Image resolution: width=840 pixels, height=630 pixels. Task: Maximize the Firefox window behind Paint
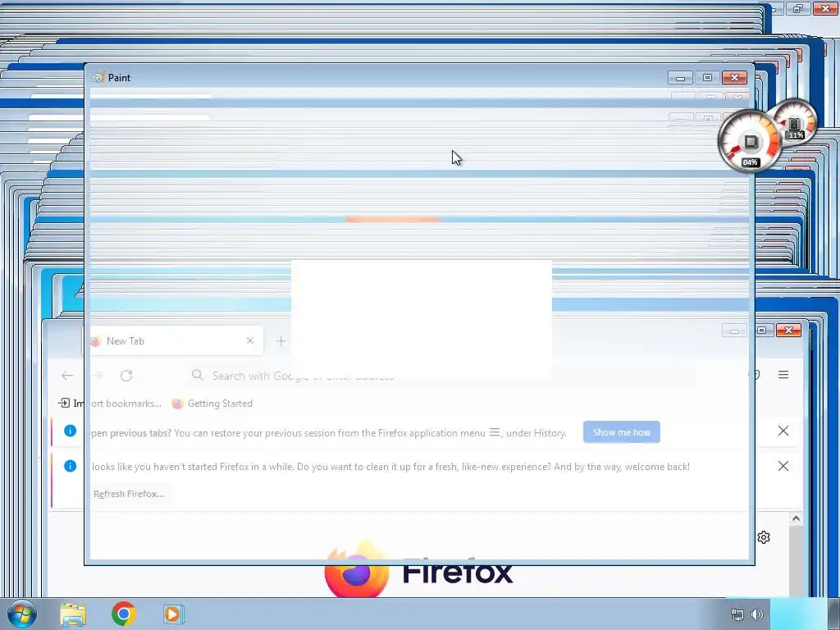[x=762, y=330]
